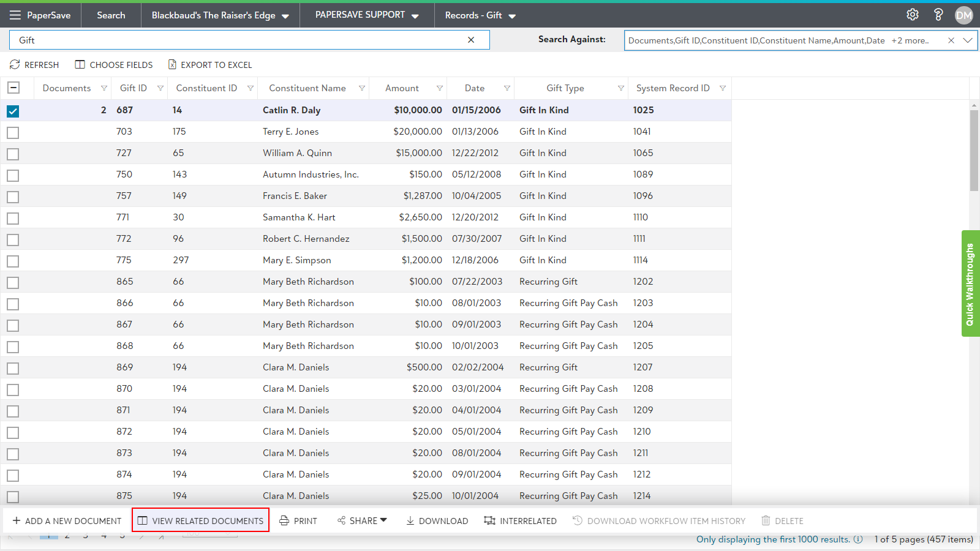Clear the Gift search text with X
980x551 pixels.
tap(471, 40)
